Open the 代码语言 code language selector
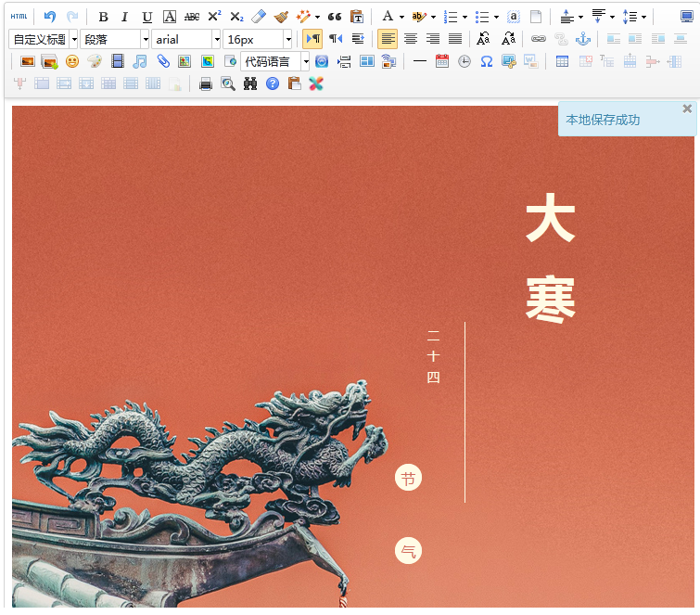This screenshot has height=615, width=700. tap(274, 61)
